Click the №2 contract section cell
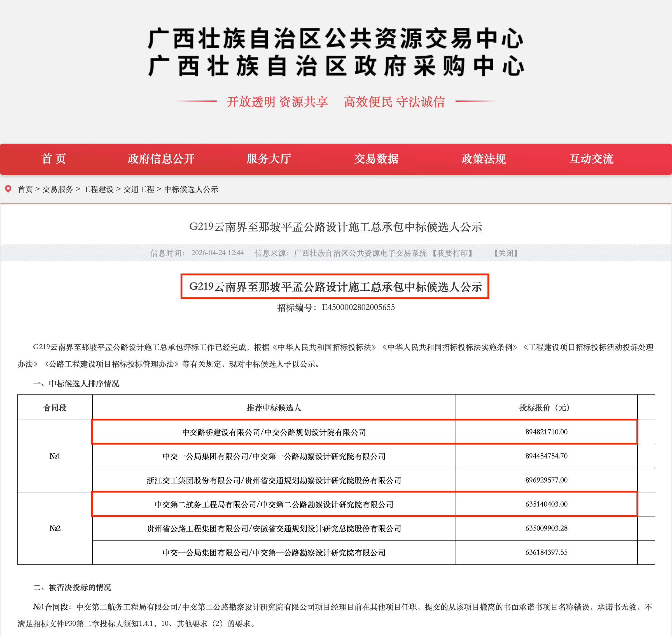 [x=55, y=528]
